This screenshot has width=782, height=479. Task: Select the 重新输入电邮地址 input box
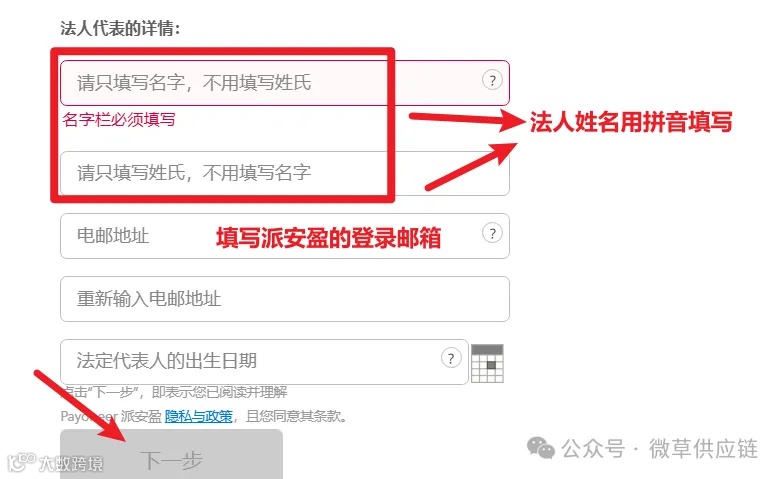285,299
